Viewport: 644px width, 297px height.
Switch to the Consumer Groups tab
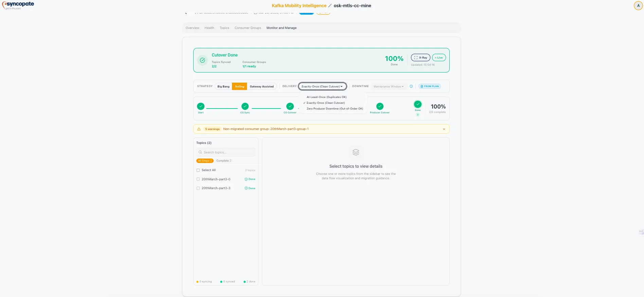click(248, 28)
